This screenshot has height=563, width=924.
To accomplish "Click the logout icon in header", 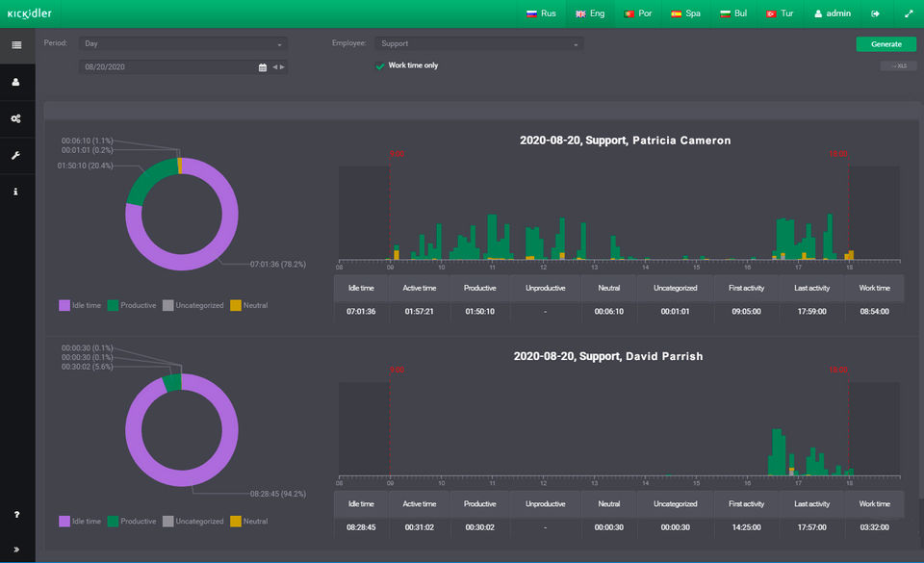I will (875, 13).
